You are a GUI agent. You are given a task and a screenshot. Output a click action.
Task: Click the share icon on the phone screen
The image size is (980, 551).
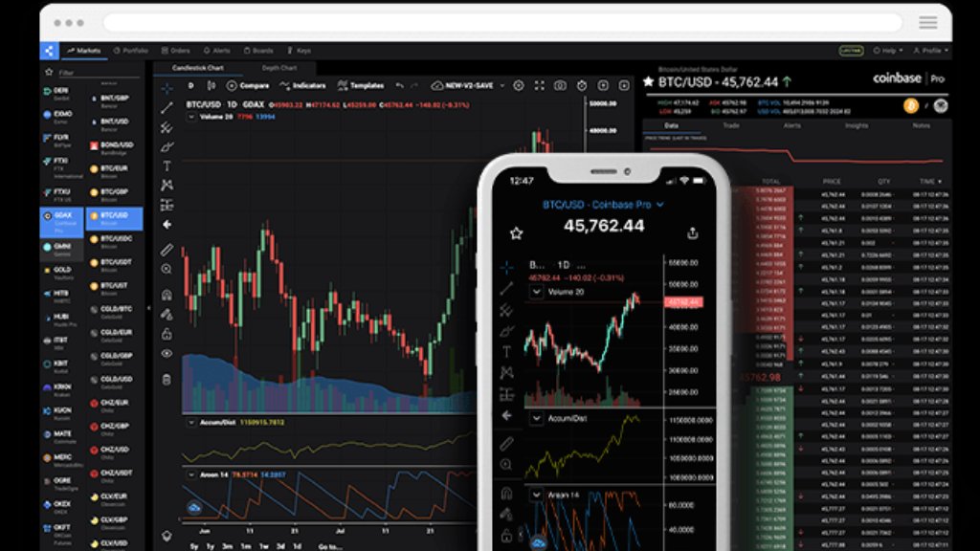(692, 233)
